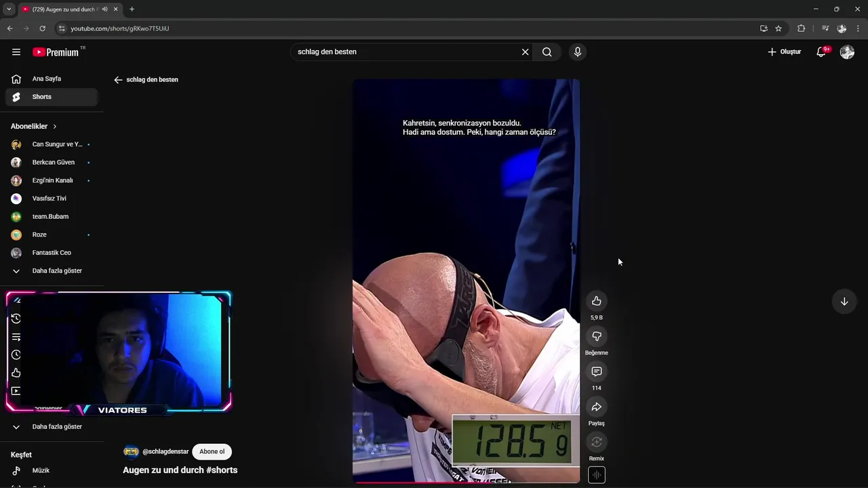Viewport: 868px width, 488px height.
Task: Run search with the magnifier button
Action: pyautogui.click(x=547, y=52)
